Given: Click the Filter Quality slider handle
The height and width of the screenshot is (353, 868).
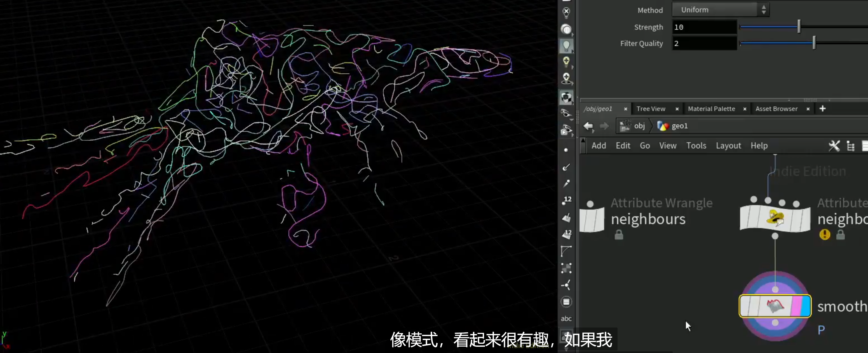Looking at the screenshot, I should coord(814,43).
